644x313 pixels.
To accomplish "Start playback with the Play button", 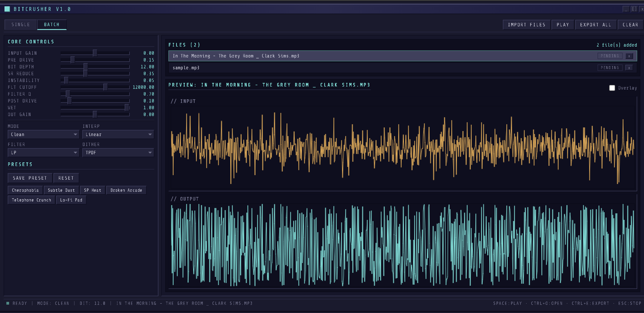I will click(563, 25).
